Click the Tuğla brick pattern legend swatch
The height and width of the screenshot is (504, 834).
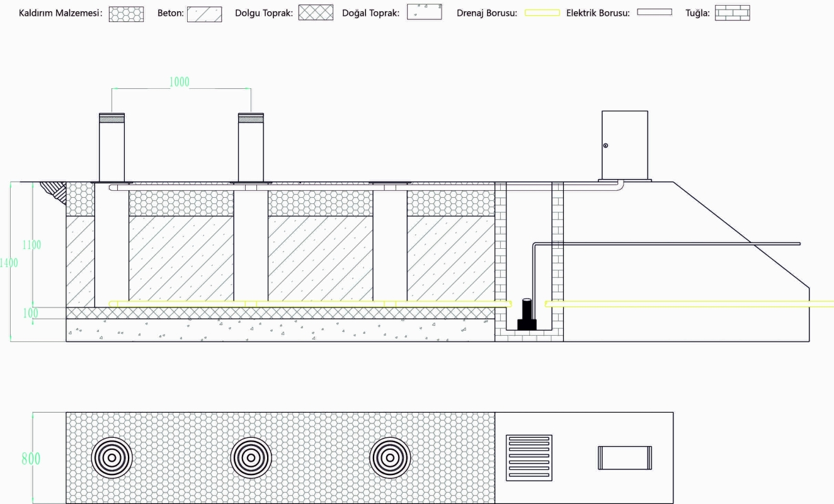(x=732, y=13)
